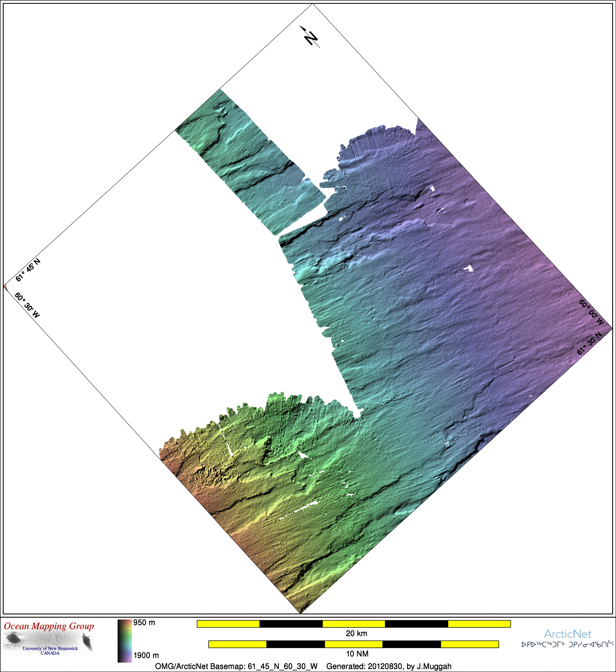
Task: Click the 950 m depth label
Action: tap(144, 623)
